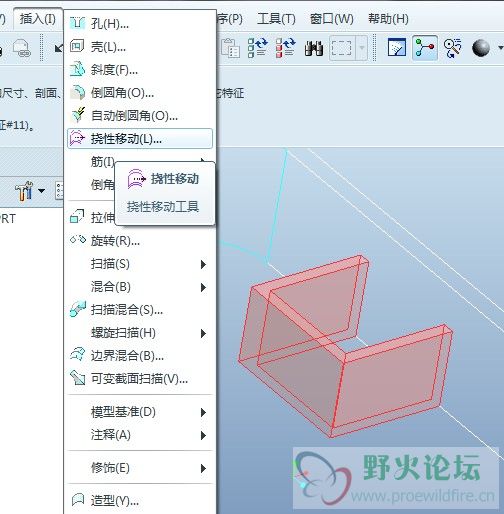Click the regenerate model toolbar icon
Image resolution: width=504 pixels, height=514 pixels.
[x=257, y=48]
